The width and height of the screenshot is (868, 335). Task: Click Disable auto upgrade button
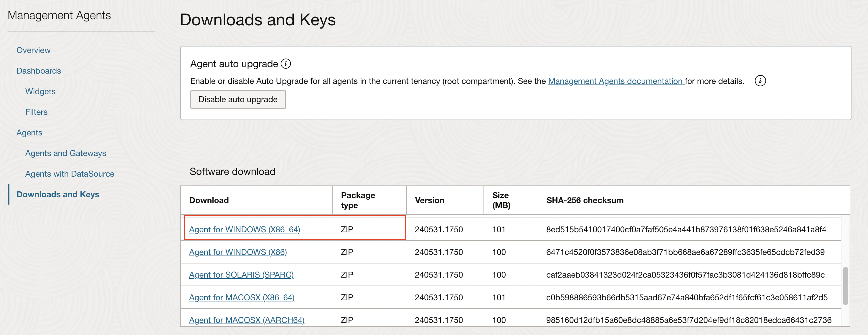click(238, 99)
